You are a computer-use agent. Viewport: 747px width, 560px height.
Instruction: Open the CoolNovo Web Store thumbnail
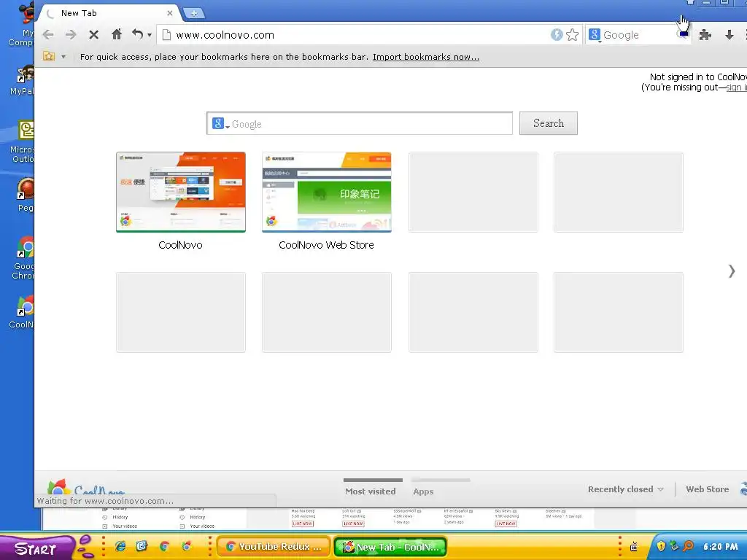(x=327, y=192)
